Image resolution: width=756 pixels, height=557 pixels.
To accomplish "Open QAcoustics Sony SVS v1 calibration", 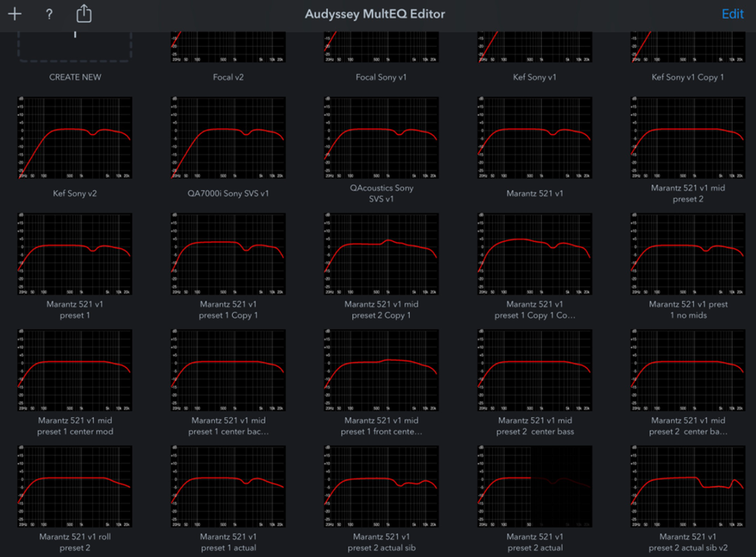I will tap(381, 138).
